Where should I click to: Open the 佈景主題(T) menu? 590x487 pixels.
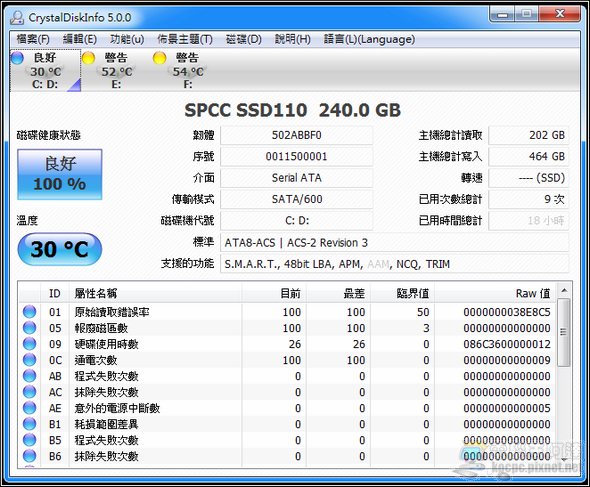click(185, 39)
